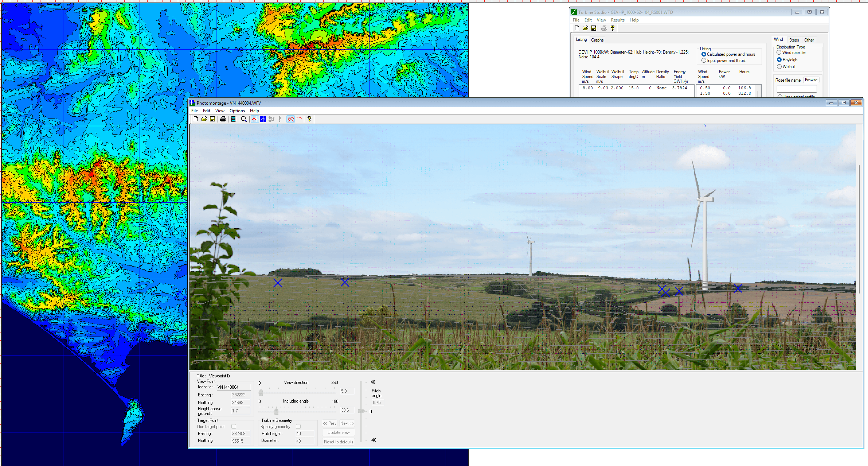Click the Rose file name text field
This screenshot has width=868, height=466.
(797, 89)
